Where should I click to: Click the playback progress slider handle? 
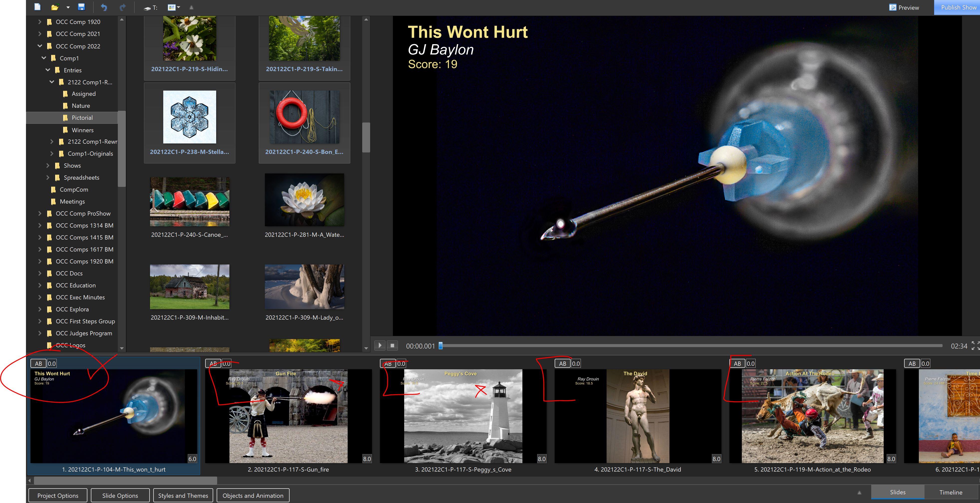tap(441, 346)
